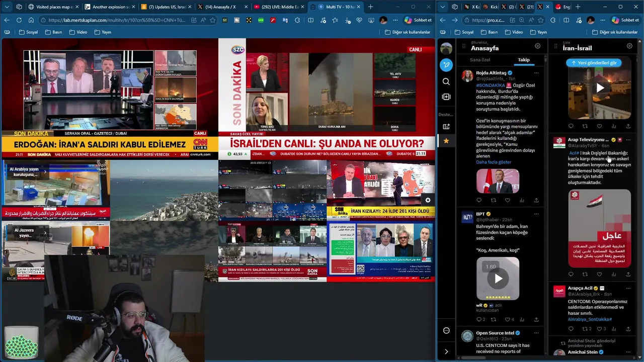Switch to (292) LIVE: Middle East tab
Image resolution: width=644 pixels, height=362 pixels.
click(278, 7)
